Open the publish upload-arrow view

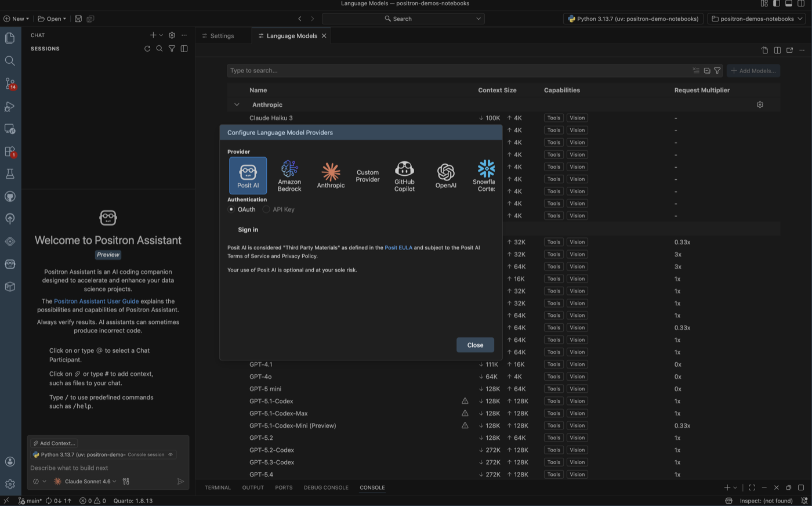coord(10,219)
